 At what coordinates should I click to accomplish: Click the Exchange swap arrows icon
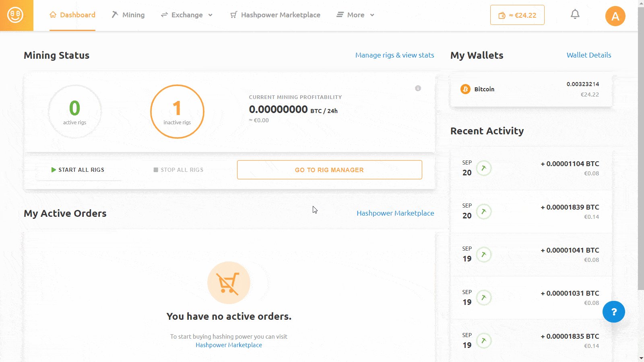[164, 14]
